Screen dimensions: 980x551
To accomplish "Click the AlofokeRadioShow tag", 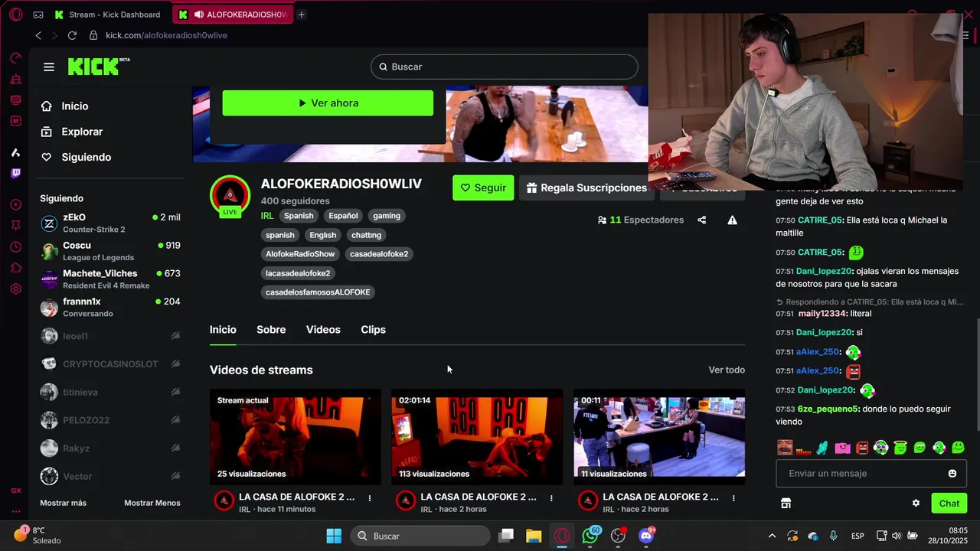I will pos(300,254).
